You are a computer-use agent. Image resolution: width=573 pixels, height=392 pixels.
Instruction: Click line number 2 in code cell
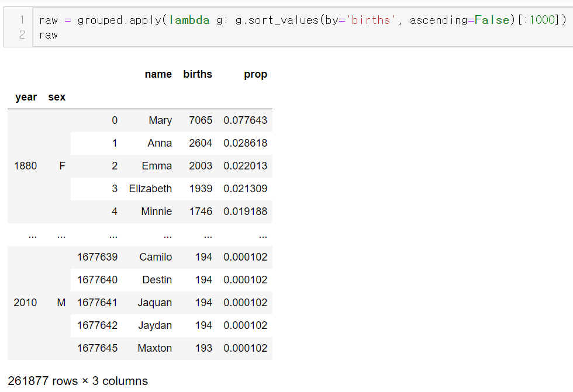tap(22, 34)
